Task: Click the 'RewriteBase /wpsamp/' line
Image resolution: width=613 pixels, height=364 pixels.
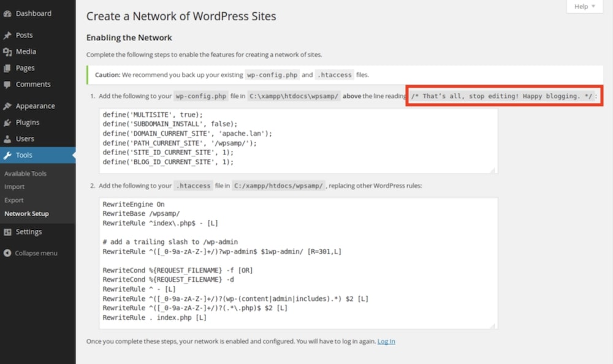Action: pyautogui.click(x=141, y=213)
